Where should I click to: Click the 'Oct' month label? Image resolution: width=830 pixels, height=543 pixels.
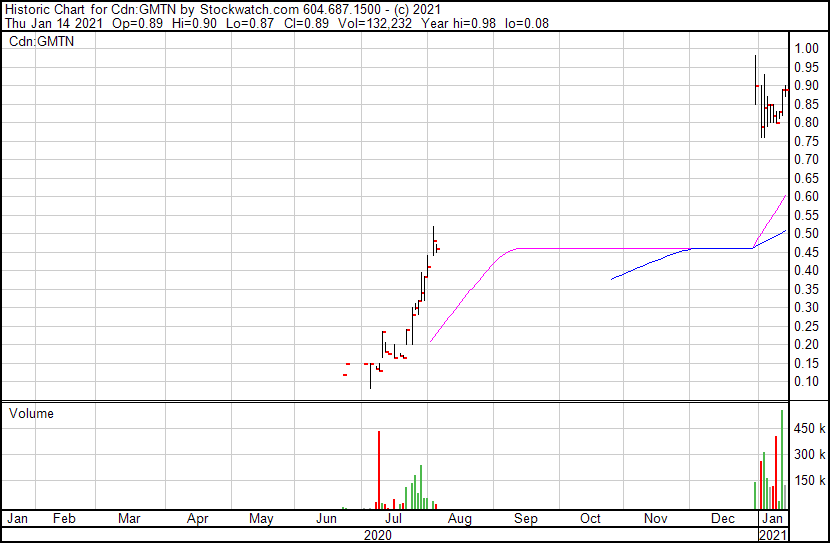(590, 518)
